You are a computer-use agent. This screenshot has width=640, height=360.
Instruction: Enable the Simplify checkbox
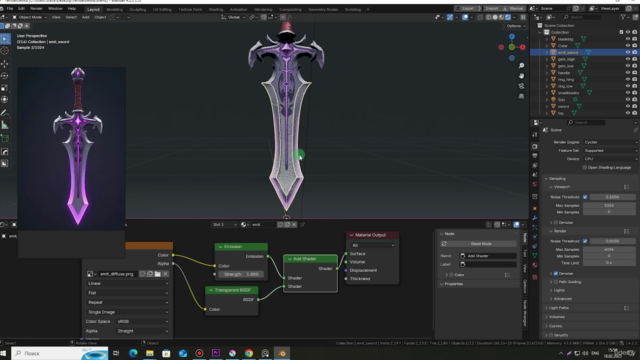[551, 335]
